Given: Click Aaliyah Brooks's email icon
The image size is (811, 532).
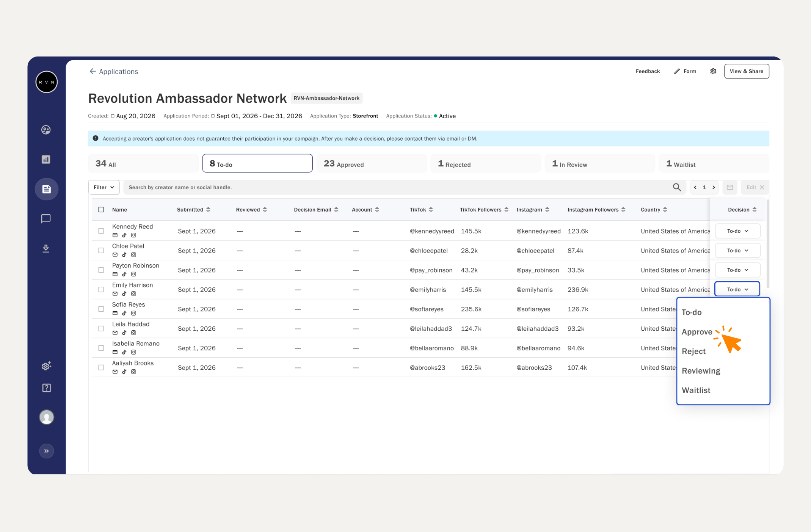Looking at the screenshot, I should 115,372.
